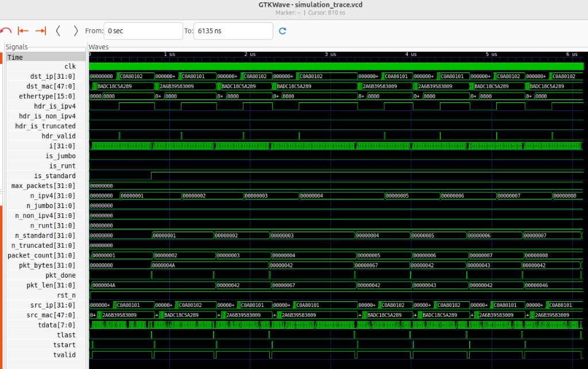Click the 3 us mark on time ruler
The image size is (588, 369).
tap(330, 54)
